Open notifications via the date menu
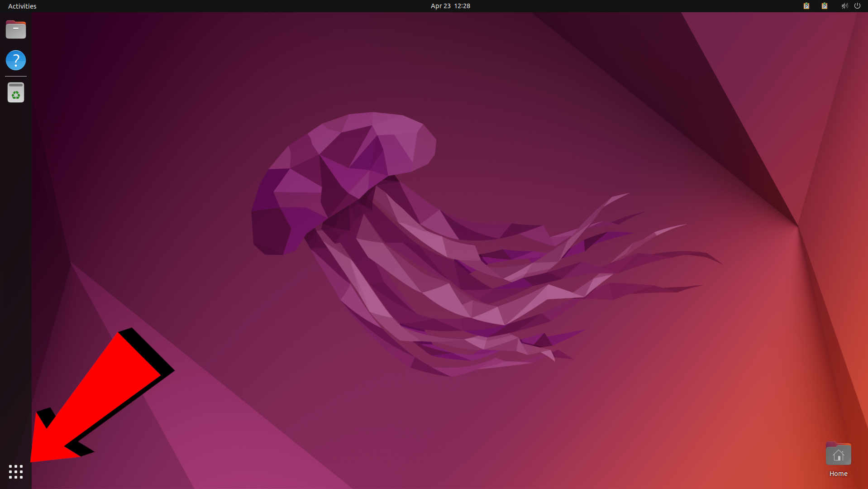The height and width of the screenshot is (489, 868). click(x=450, y=6)
